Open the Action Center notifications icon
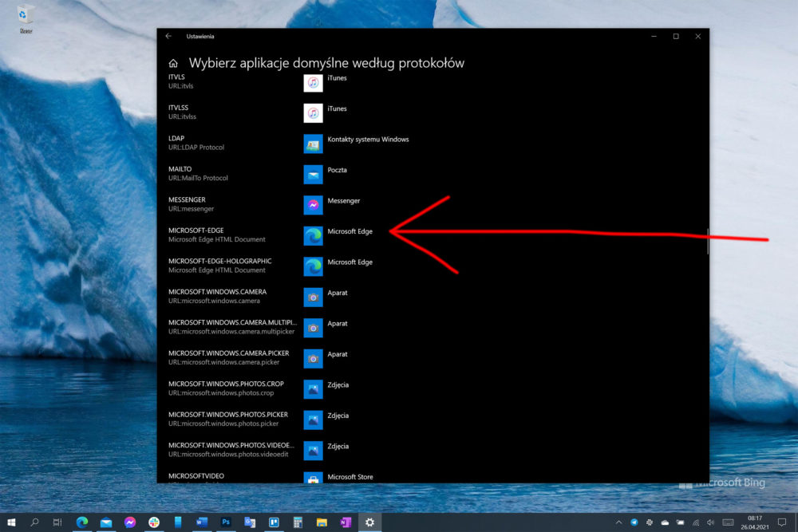The image size is (798, 532). 782,522
